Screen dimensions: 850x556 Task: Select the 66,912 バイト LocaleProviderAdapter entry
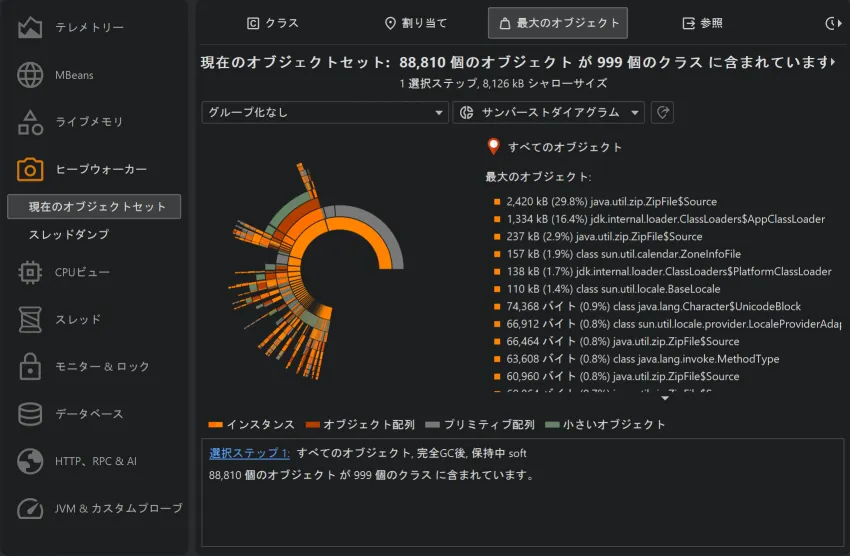point(667,324)
